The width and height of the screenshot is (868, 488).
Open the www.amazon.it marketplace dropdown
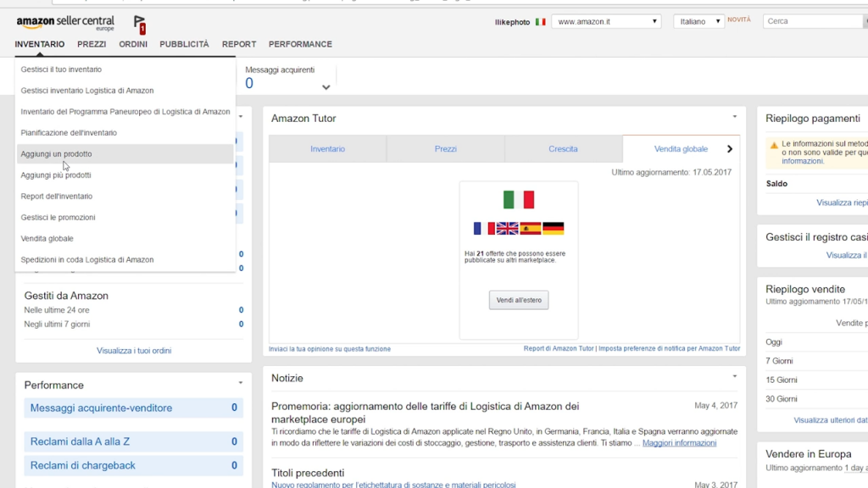tap(605, 22)
